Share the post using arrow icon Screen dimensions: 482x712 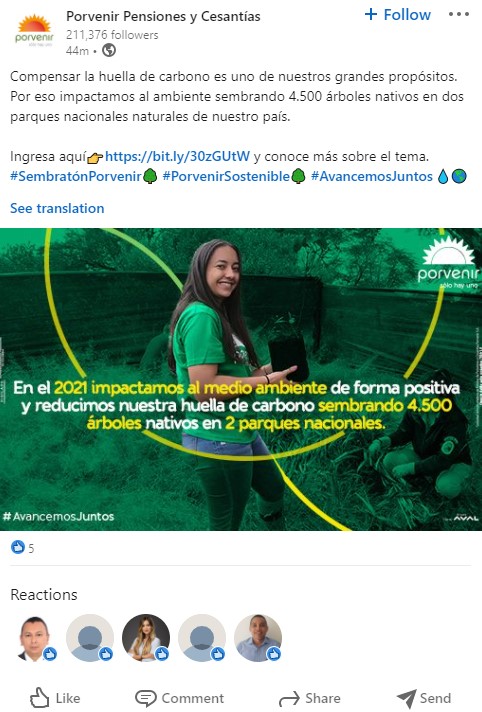pos(289,698)
